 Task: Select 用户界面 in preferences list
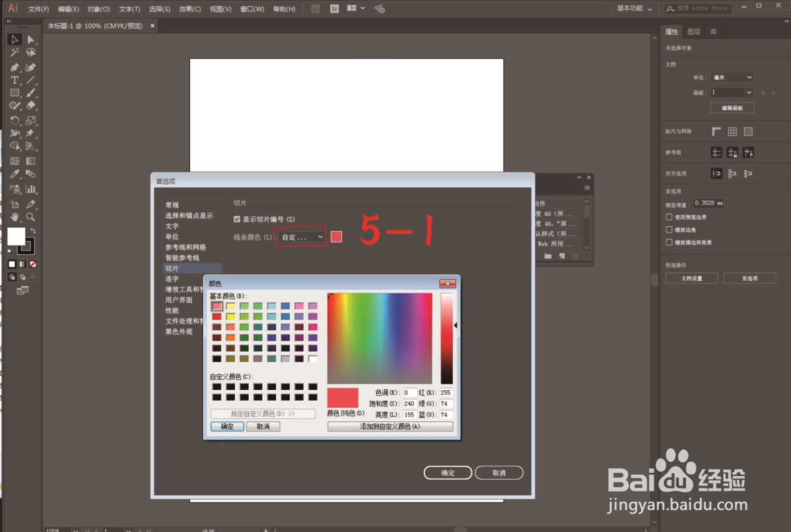click(x=178, y=300)
